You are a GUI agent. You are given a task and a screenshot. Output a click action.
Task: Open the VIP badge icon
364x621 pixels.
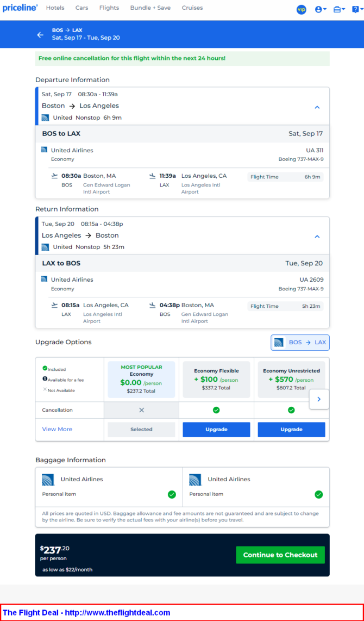[302, 9]
